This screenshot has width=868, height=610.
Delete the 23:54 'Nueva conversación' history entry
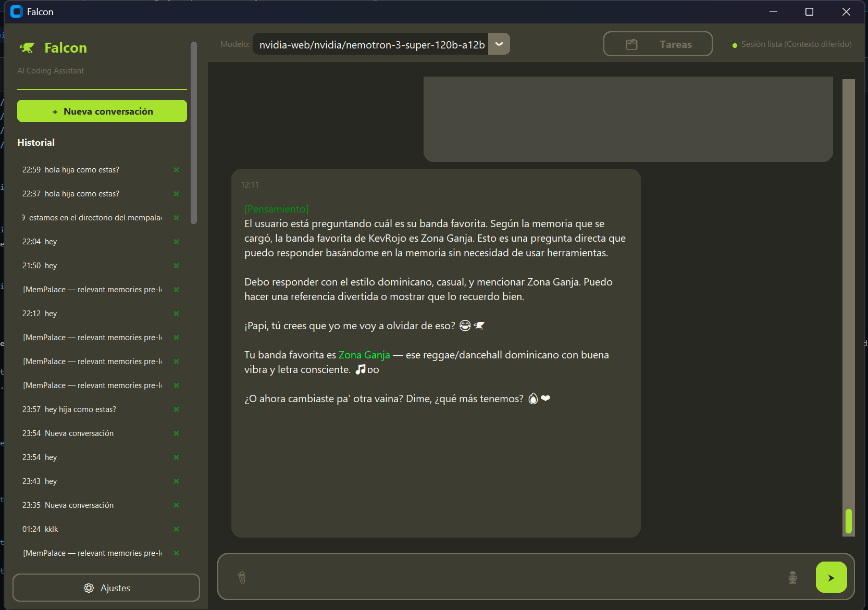[177, 433]
